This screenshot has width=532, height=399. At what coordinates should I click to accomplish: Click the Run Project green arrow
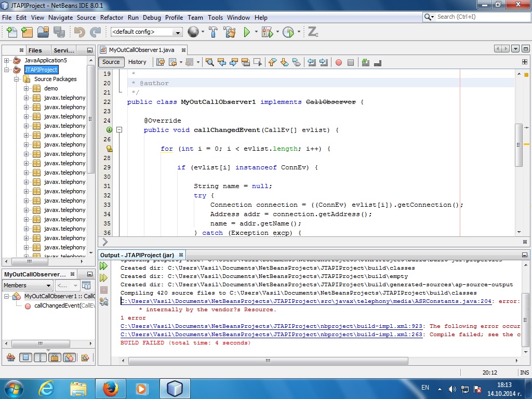[247, 32]
